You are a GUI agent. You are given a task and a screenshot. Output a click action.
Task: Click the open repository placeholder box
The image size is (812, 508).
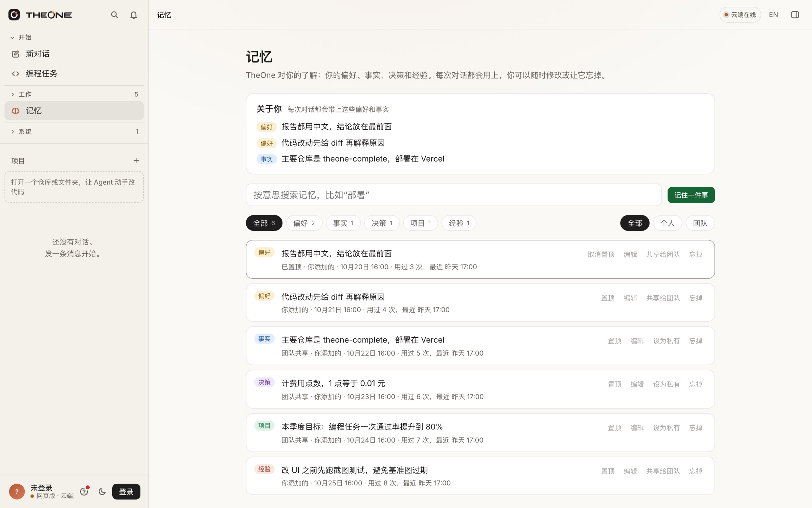click(x=74, y=187)
